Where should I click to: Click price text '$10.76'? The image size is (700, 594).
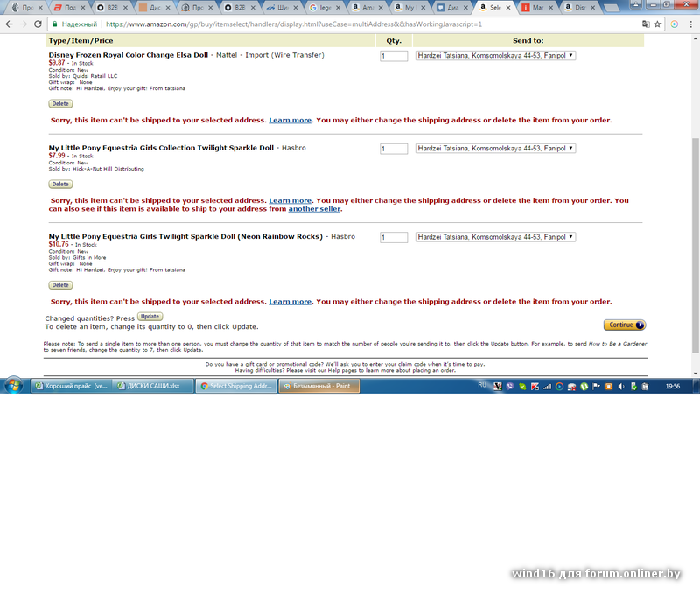59,244
